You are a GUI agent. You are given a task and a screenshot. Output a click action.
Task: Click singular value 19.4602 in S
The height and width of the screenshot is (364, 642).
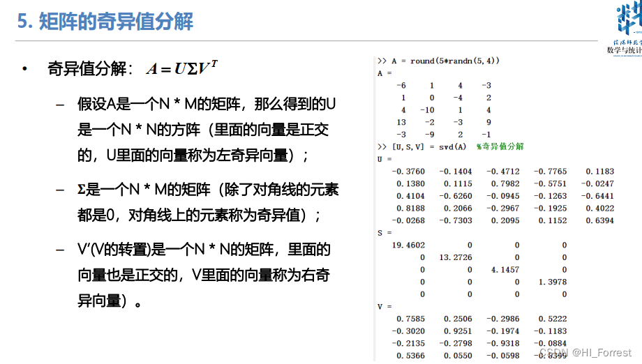click(x=408, y=245)
